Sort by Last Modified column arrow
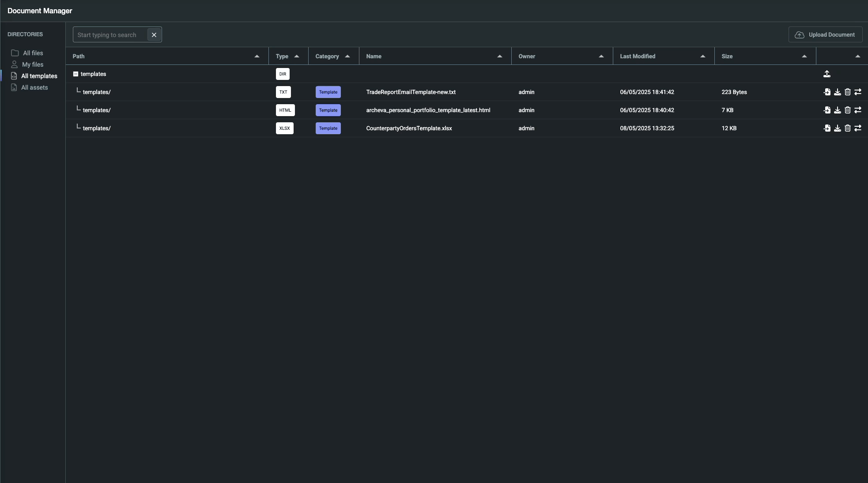Image resolution: width=868 pixels, height=483 pixels. tap(703, 57)
